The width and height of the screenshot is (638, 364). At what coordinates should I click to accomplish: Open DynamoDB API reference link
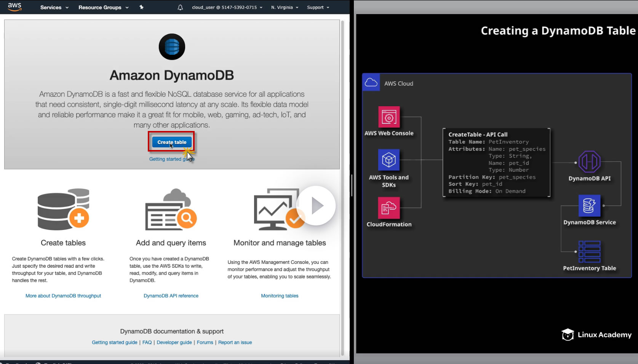click(171, 296)
